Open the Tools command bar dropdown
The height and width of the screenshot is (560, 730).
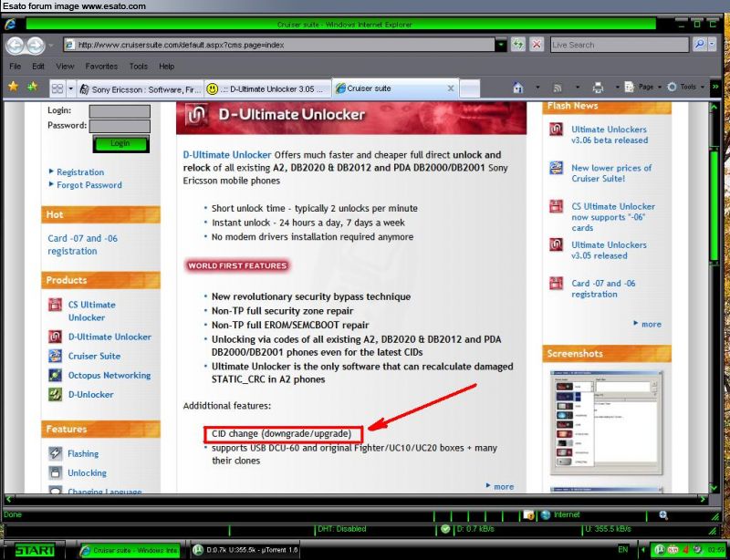tap(686, 87)
